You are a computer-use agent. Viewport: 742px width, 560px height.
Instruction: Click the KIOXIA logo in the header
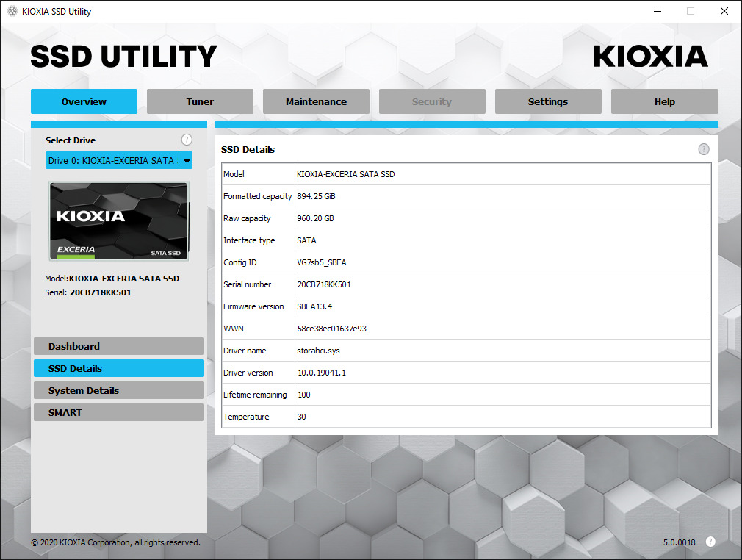pyautogui.click(x=650, y=57)
